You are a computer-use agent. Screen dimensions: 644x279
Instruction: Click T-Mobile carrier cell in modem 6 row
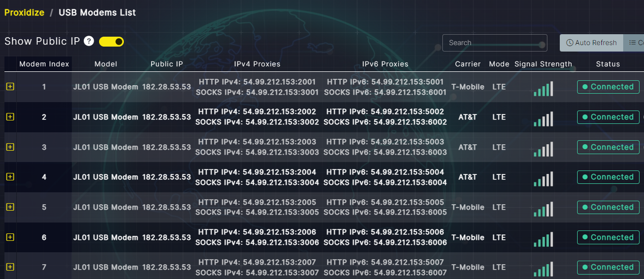pyautogui.click(x=468, y=237)
